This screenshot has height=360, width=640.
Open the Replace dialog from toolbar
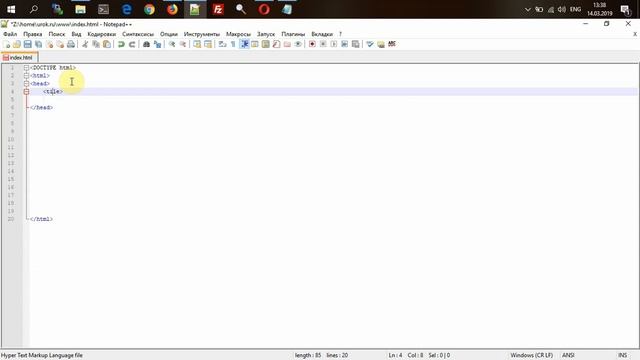click(157, 44)
